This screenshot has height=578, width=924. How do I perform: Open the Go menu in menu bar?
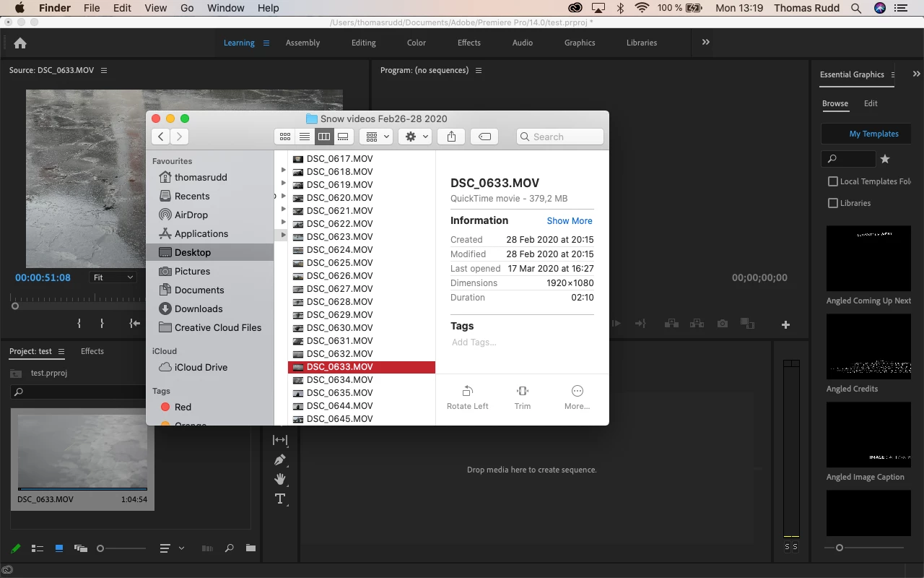187,8
